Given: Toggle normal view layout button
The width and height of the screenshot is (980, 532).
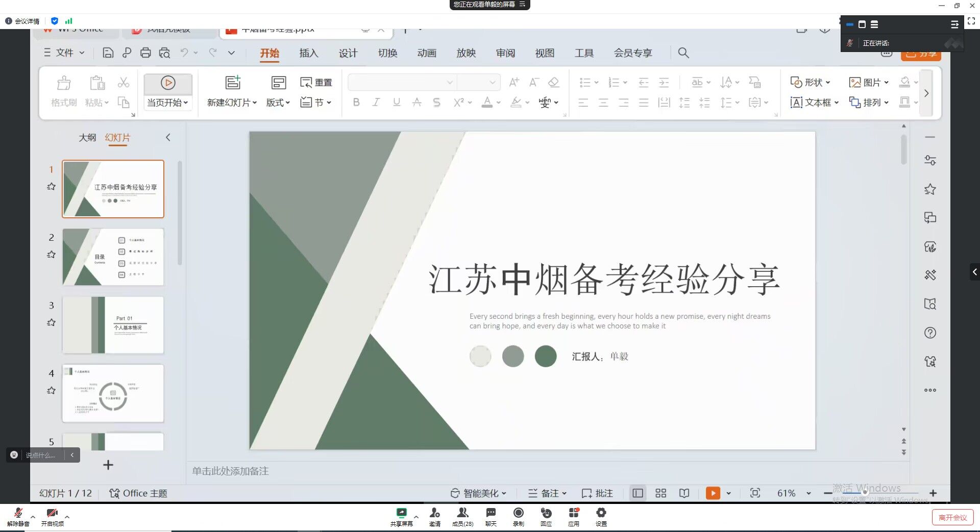Looking at the screenshot, I should 638,493.
